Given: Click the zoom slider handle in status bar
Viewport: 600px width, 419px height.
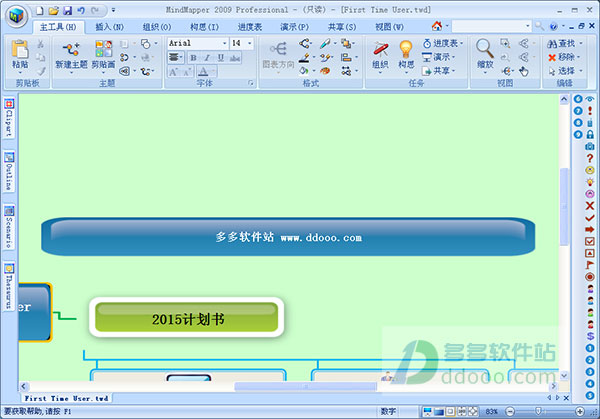Looking at the screenshot, I should (x=538, y=411).
